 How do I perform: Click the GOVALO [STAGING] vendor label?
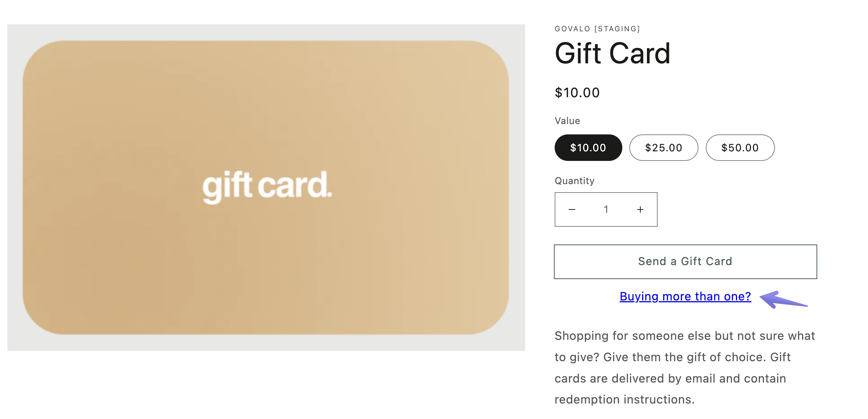point(597,29)
